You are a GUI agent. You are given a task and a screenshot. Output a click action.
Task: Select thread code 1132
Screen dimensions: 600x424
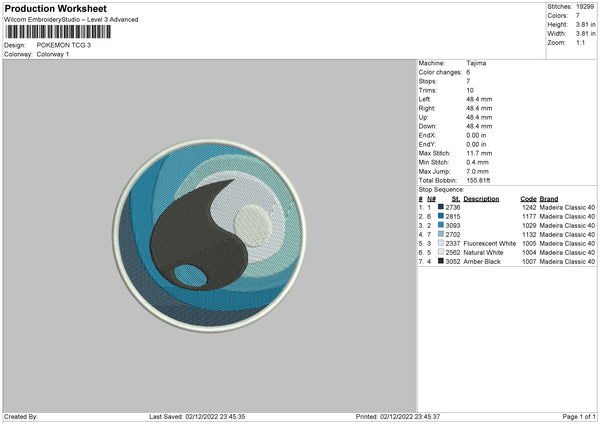tap(529, 235)
